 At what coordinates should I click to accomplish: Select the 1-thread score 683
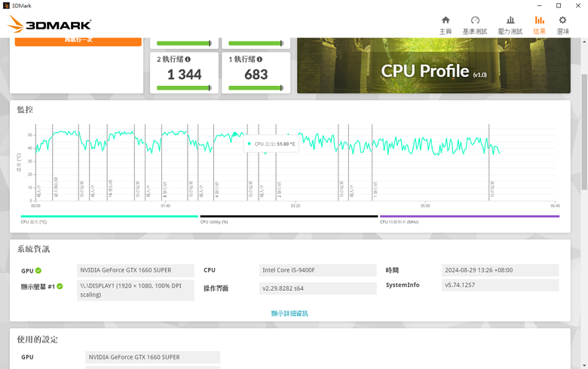[x=256, y=75]
